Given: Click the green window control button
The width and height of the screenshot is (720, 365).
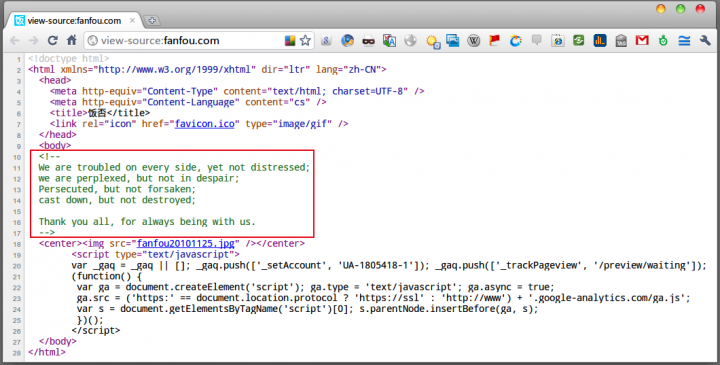Looking at the screenshot, I should 681,9.
